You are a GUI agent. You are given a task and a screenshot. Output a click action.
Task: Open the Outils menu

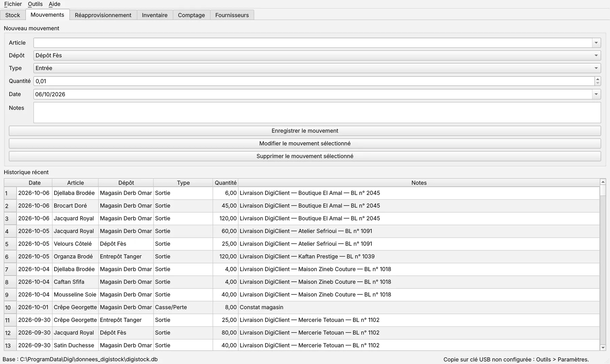(35, 4)
